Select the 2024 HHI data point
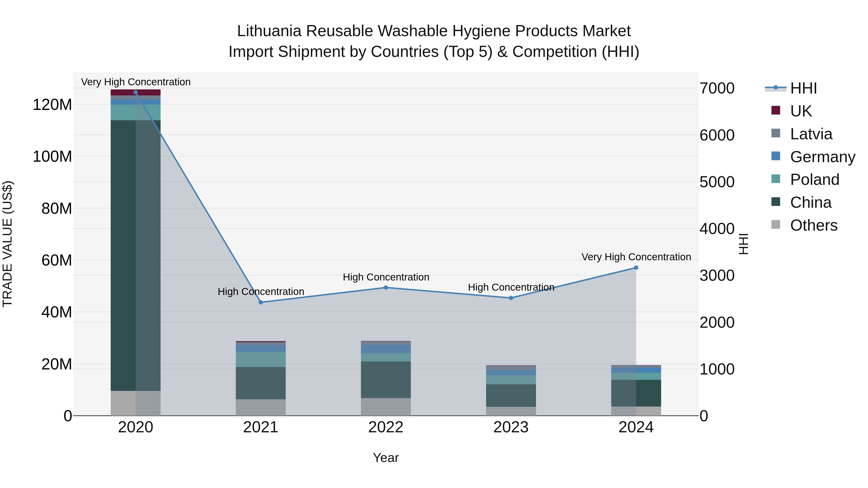The width and height of the screenshot is (868, 488). [636, 268]
